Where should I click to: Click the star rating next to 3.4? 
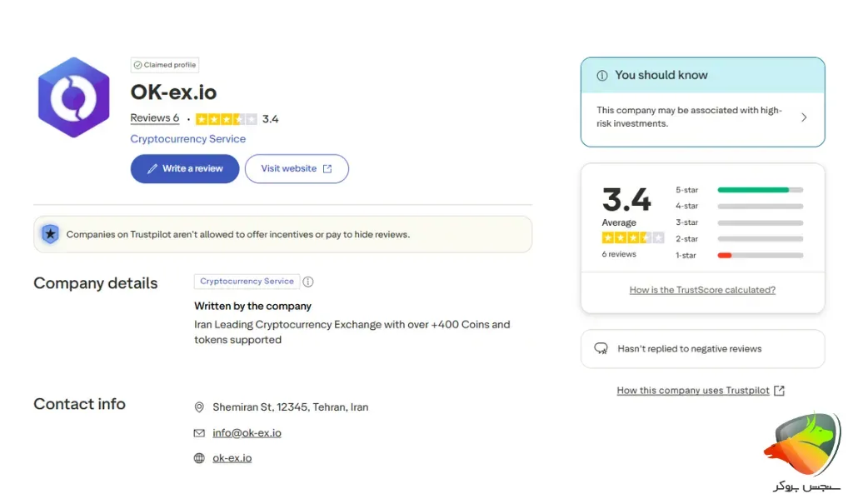coord(226,118)
